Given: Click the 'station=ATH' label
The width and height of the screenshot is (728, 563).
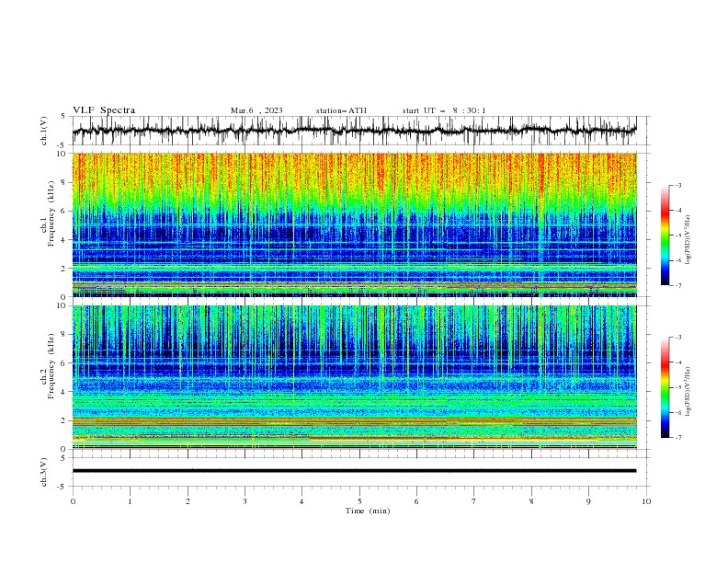Looking at the screenshot, I should pyautogui.click(x=341, y=110).
